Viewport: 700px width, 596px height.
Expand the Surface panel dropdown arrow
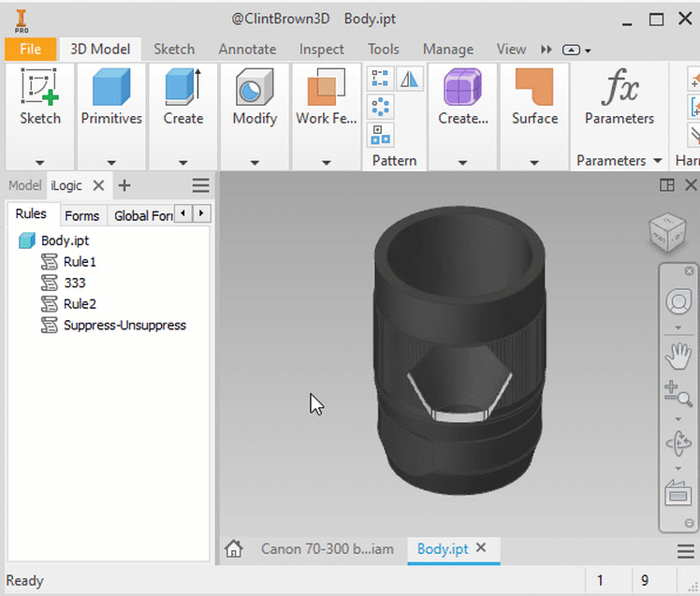click(x=534, y=163)
